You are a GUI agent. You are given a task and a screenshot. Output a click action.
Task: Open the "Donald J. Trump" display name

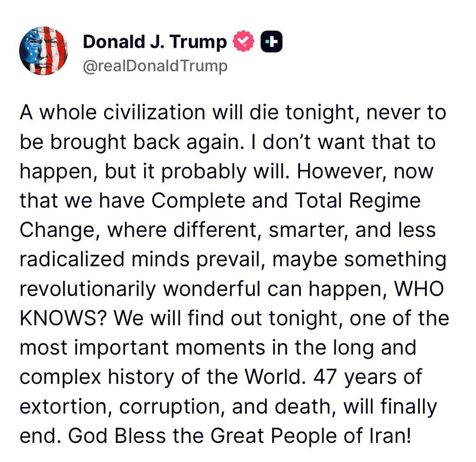[155, 42]
